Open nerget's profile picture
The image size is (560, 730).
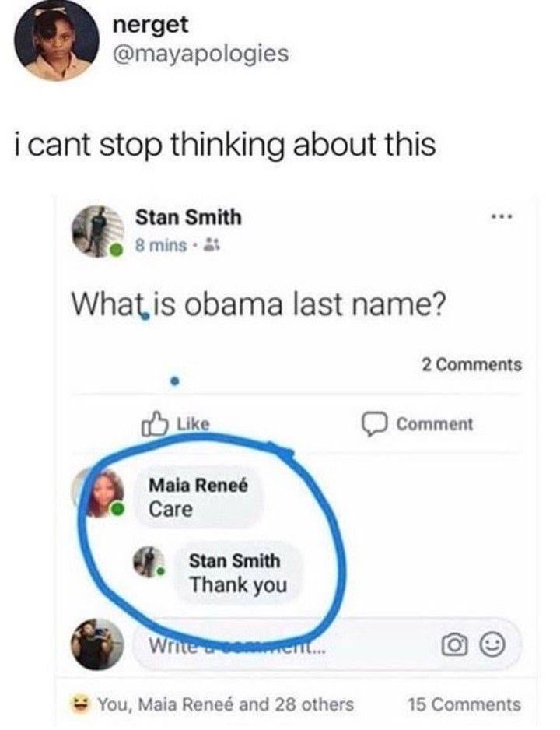pyautogui.click(x=57, y=40)
